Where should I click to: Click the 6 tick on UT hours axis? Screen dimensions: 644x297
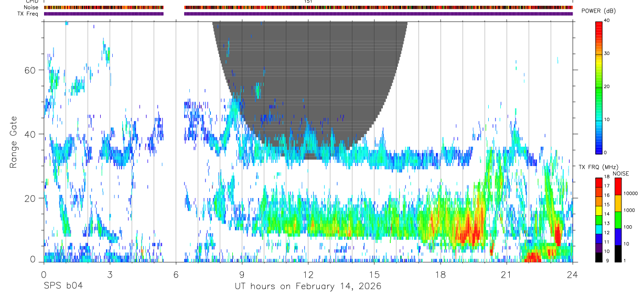click(176, 274)
